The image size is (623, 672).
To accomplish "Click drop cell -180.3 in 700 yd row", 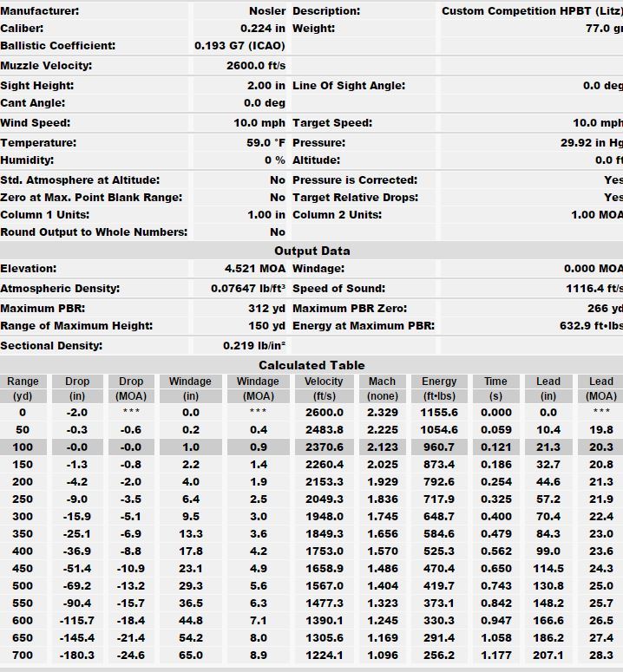I will (76, 656).
